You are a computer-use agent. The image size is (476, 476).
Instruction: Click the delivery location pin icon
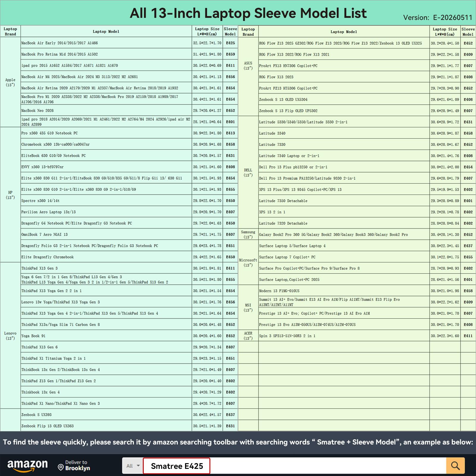[61, 468]
